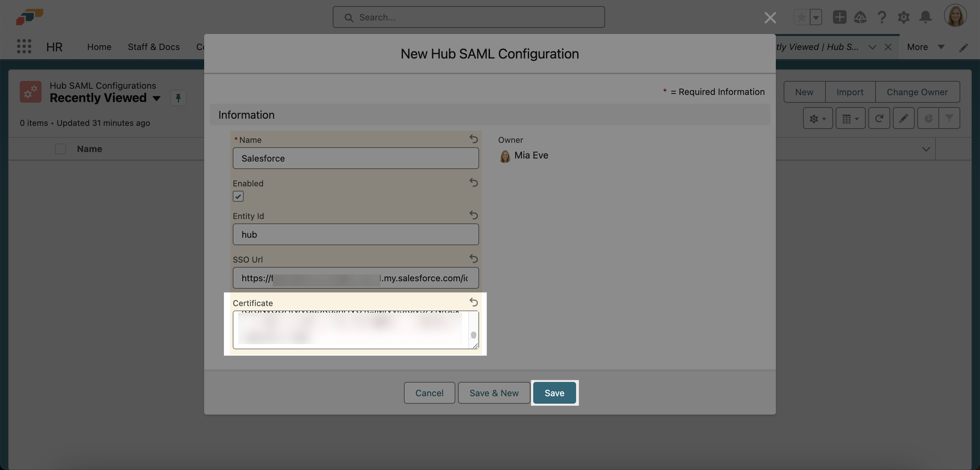Open the Setup gear menu
980x470 pixels.
[x=903, y=17]
